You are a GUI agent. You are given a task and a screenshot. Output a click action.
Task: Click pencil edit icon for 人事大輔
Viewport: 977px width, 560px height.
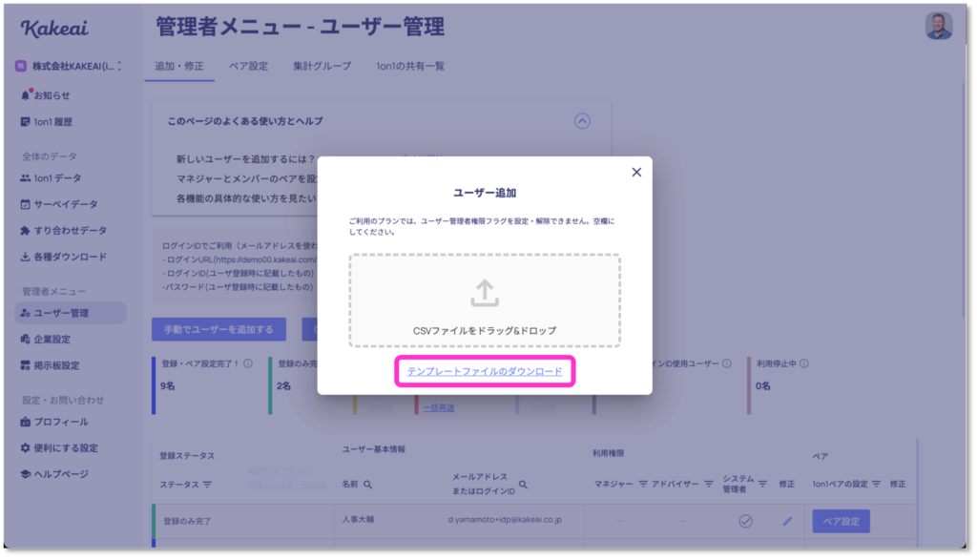pyautogui.click(x=787, y=522)
